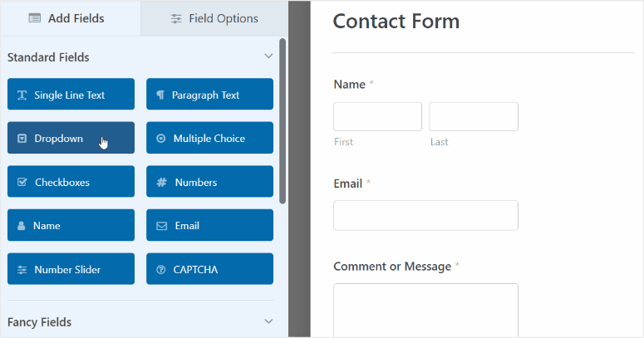Click the Single Line Text field icon

(x=22, y=96)
